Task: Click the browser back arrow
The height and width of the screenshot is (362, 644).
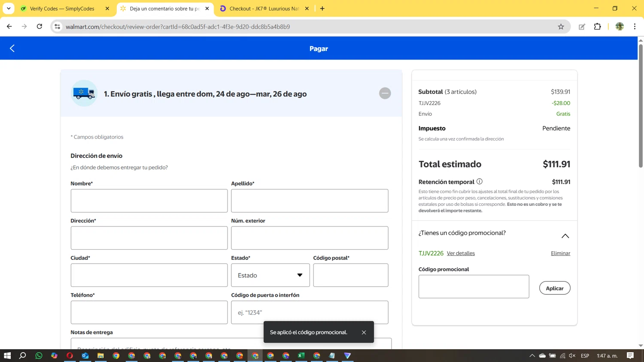Action: pos(9,27)
